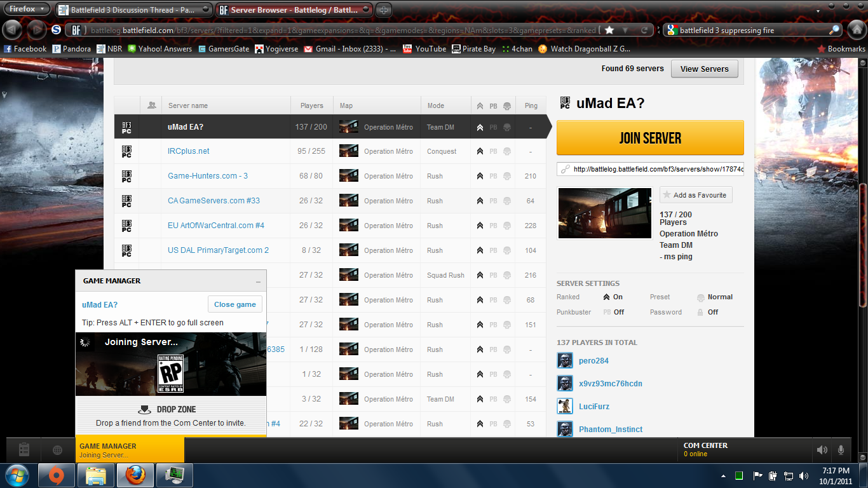Select US DAL PrimaryTarget.com 2 server
The width and height of the screenshot is (868, 488).
pos(218,250)
